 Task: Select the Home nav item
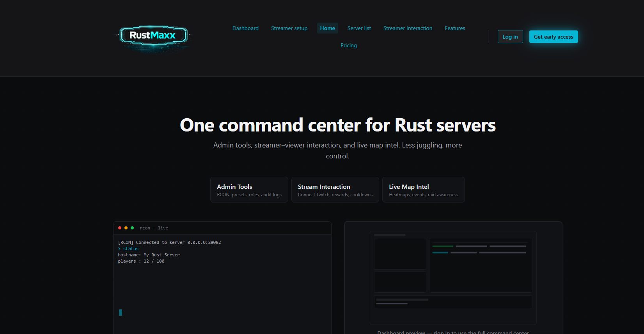(x=327, y=28)
